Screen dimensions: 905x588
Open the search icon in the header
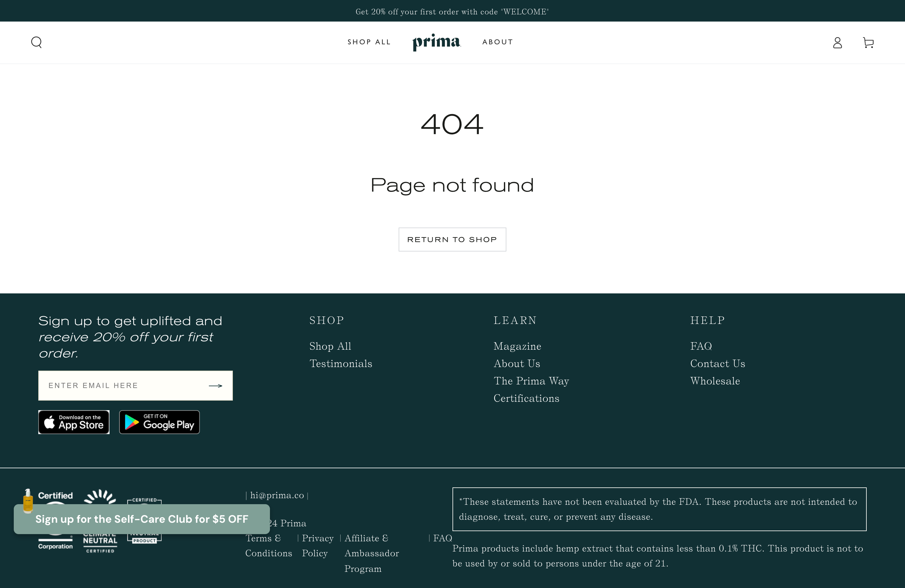coord(37,42)
